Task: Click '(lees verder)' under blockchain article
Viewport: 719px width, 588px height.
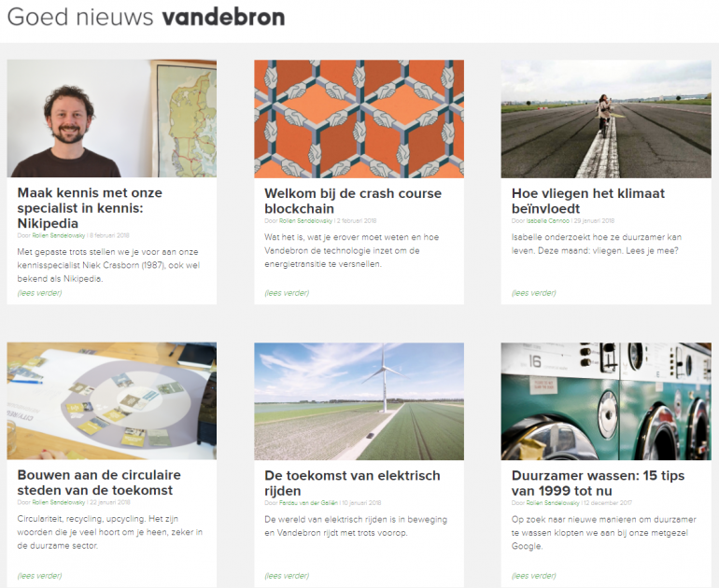Action: (287, 293)
